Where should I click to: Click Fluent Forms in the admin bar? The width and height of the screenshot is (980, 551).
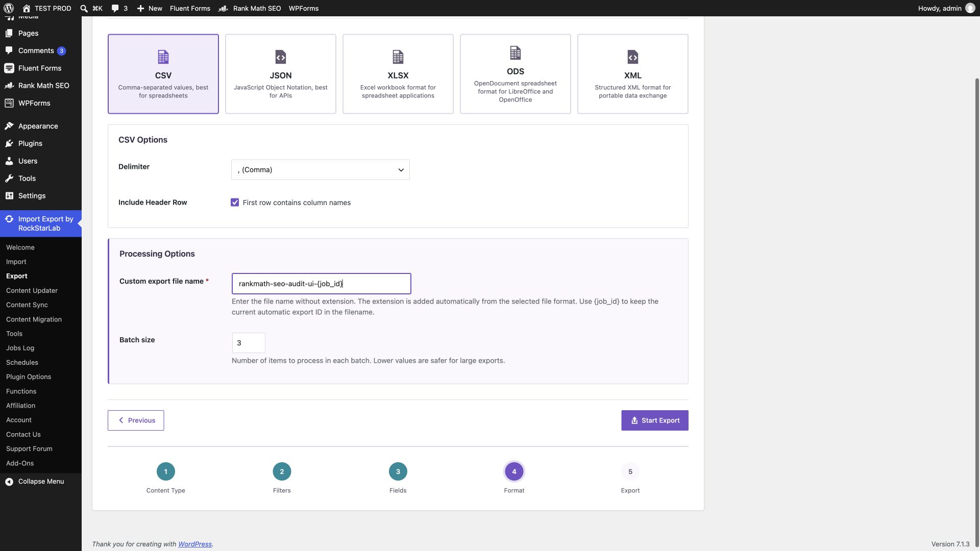point(190,8)
